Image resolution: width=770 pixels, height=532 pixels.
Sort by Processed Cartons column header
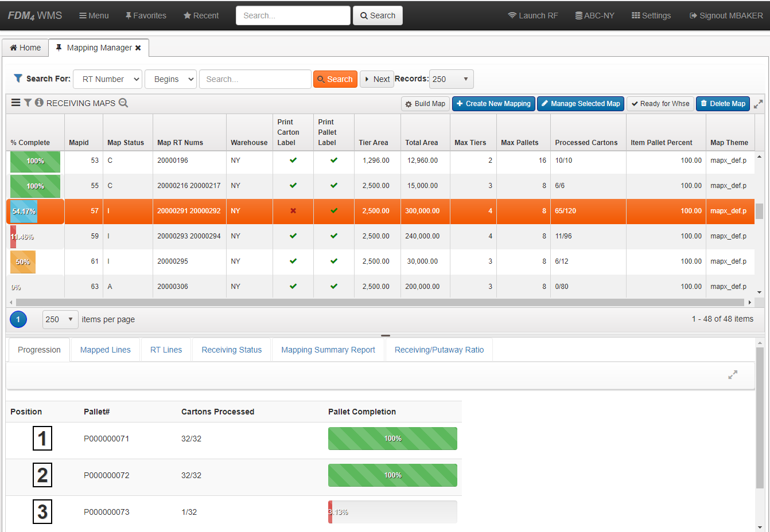[586, 143]
